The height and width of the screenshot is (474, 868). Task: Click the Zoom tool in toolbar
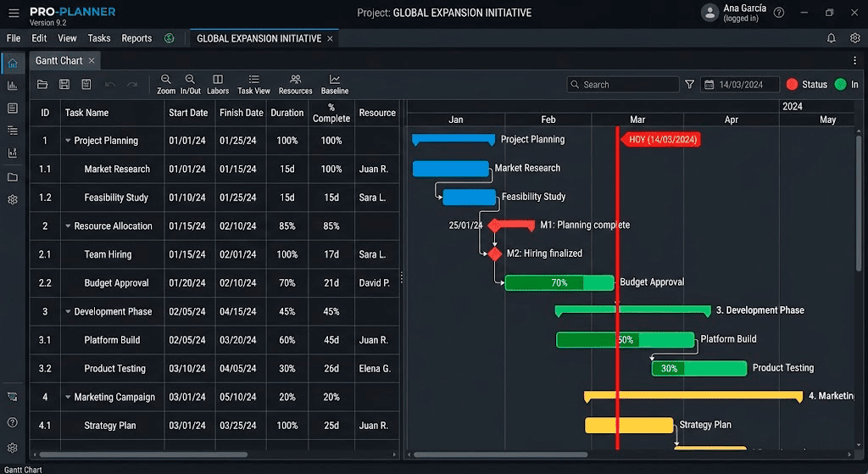(x=165, y=84)
